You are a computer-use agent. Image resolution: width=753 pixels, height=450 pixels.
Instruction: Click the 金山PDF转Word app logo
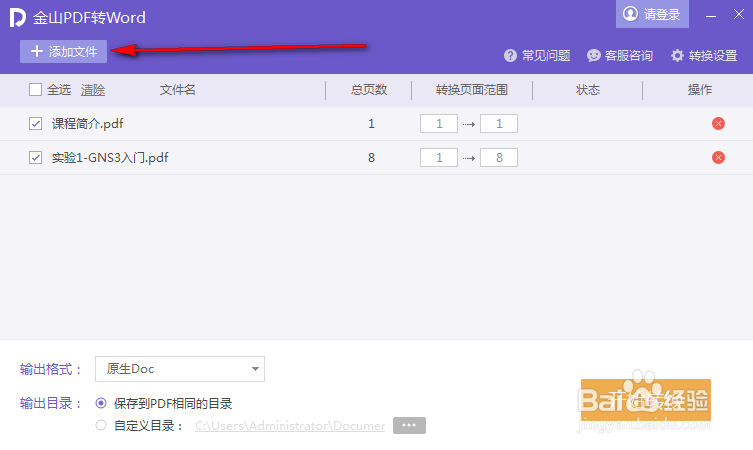(x=17, y=18)
